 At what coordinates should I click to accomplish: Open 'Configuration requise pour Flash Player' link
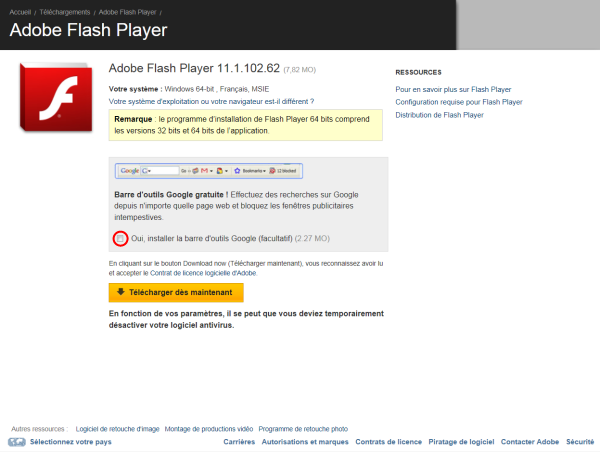(458, 102)
